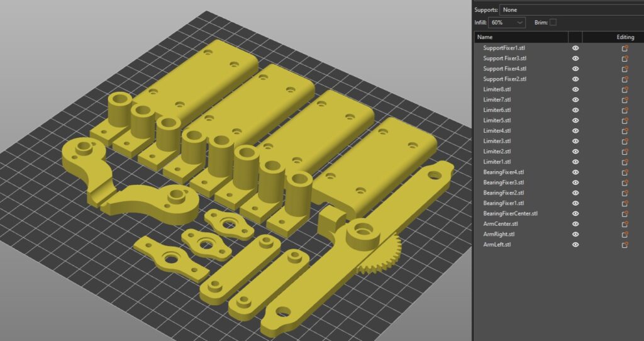
Task: Open the Infill percentage dropdown
Action: click(x=507, y=23)
